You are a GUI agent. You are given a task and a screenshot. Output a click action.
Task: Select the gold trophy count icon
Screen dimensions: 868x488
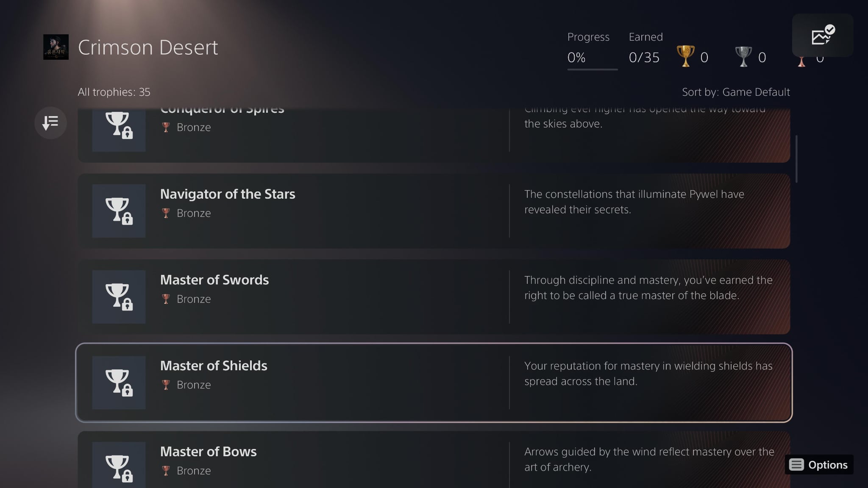685,56
